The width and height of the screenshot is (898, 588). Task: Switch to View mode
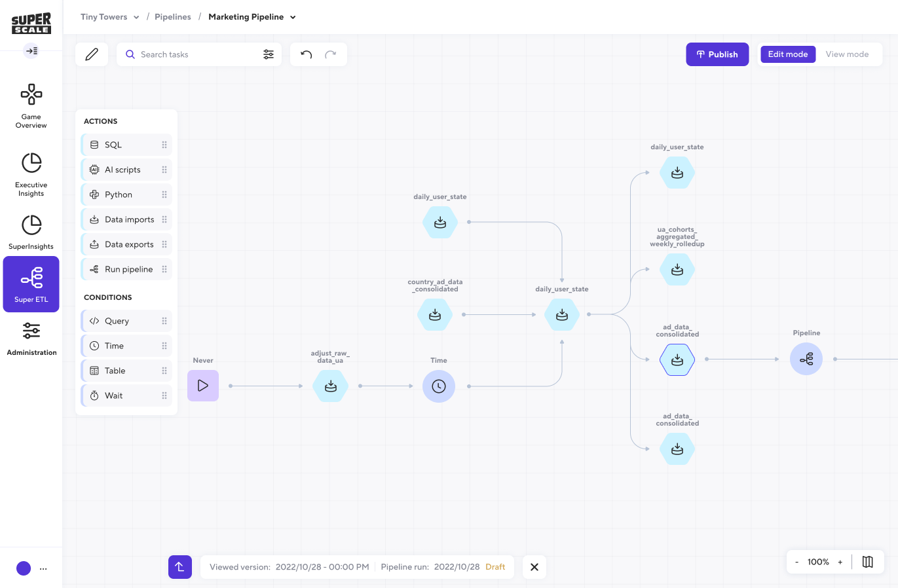click(847, 54)
